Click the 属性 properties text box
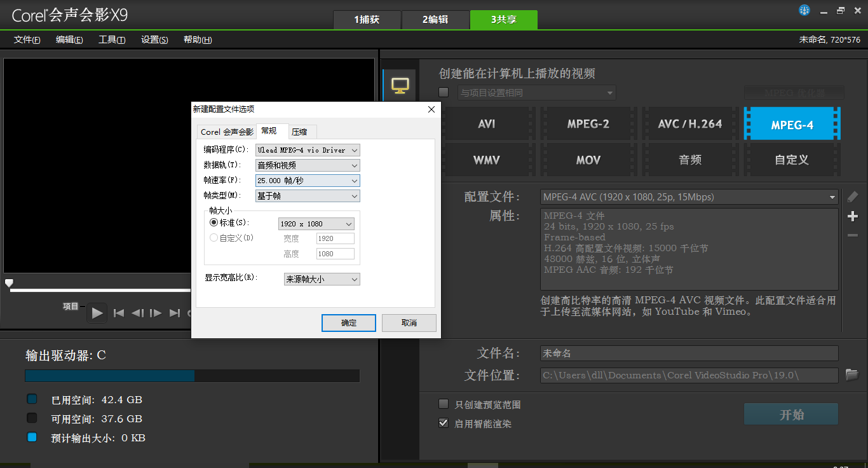This screenshot has height=468, width=868. pyautogui.click(x=689, y=249)
